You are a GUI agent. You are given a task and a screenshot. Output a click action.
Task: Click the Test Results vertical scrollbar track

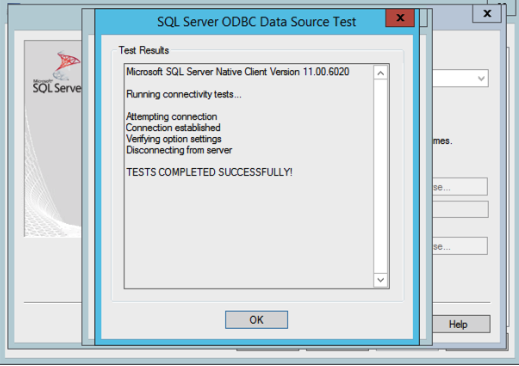pyautogui.click(x=381, y=176)
